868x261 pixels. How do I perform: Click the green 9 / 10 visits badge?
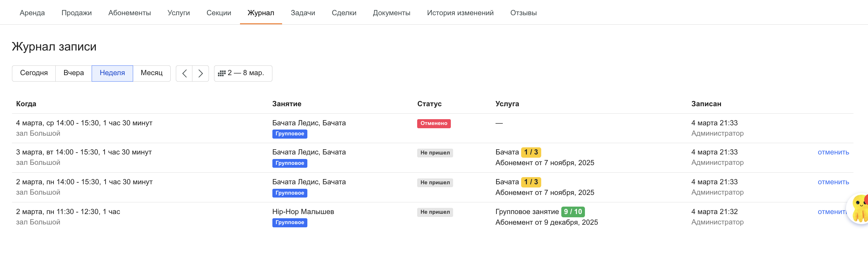573,212
